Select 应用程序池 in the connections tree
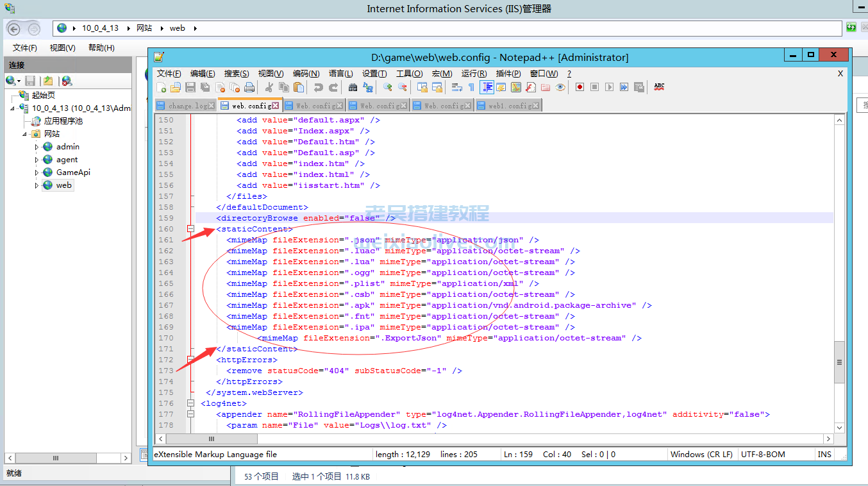 (x=63, y=121)
